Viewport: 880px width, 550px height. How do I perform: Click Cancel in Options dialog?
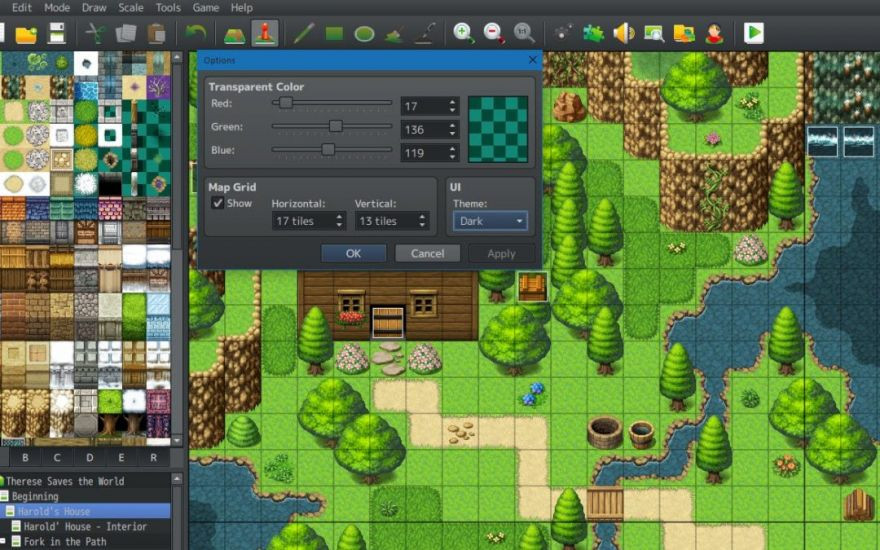428,253
